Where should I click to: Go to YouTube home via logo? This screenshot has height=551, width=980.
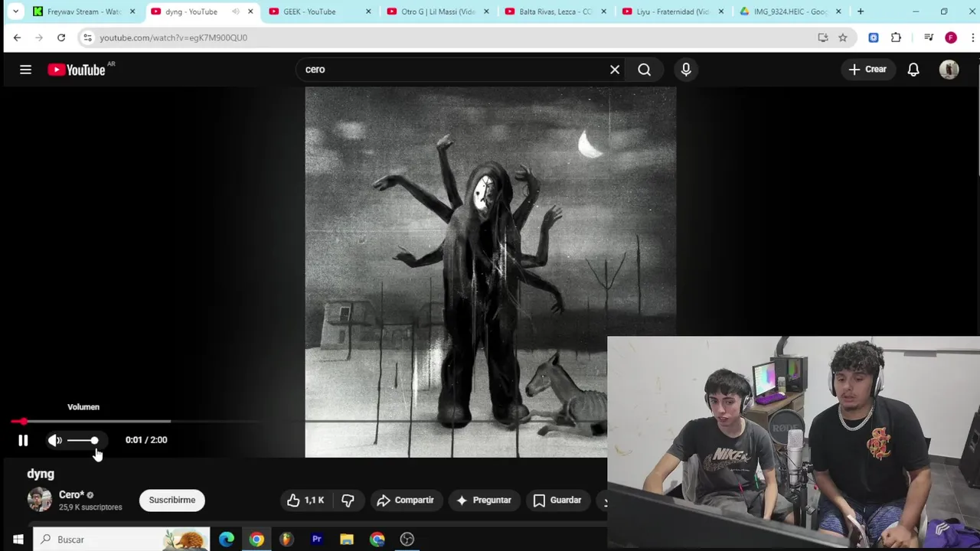click(x=77, y=70)
